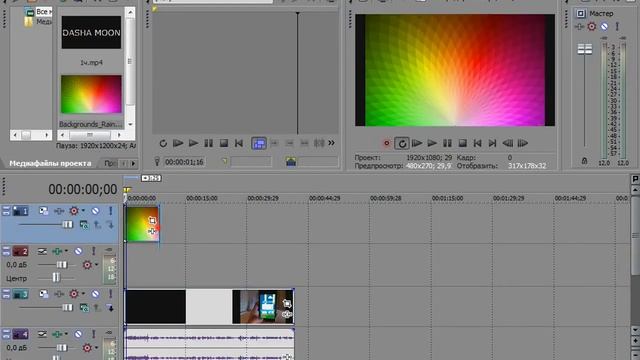Open Automation Settings gear on audio track 4
The height and width of the screenshot is (360, 640).
point(87,348)
